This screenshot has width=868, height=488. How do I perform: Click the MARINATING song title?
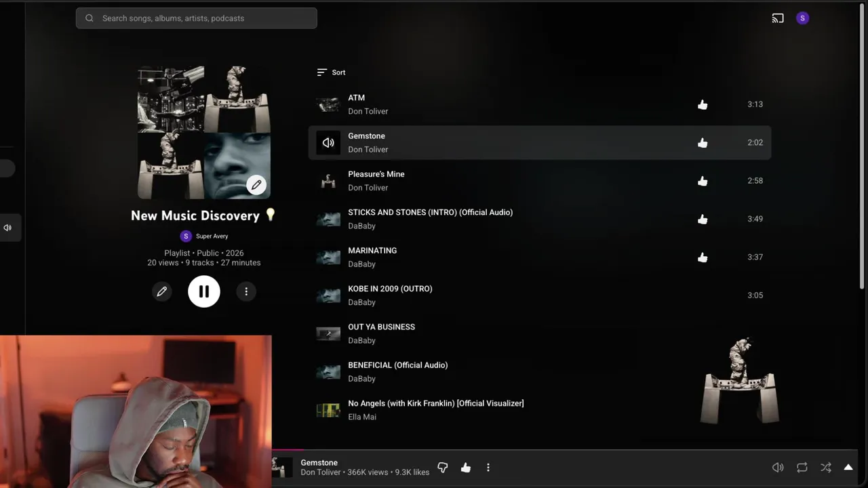tap(372, 251)
